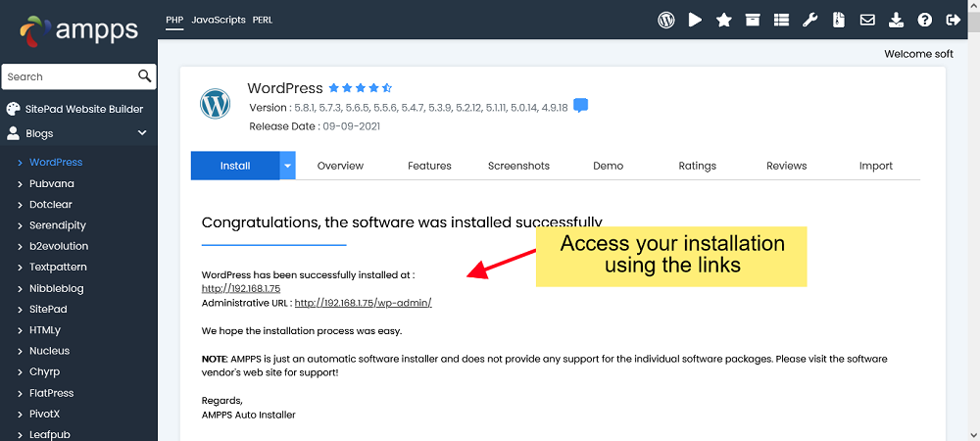Open the help question mark icon
The image size is (980, 441).
tap(925, 20)
